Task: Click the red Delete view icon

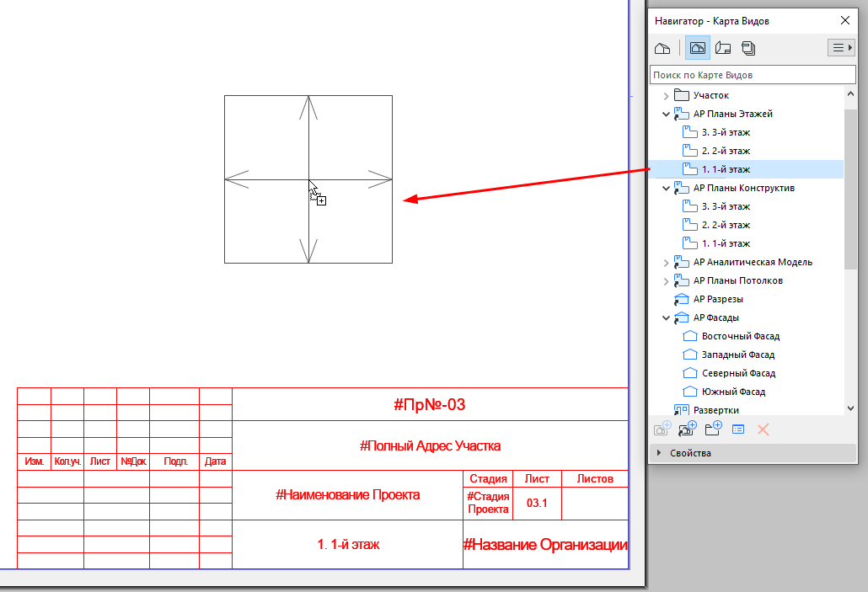Action: coord(764,429)
